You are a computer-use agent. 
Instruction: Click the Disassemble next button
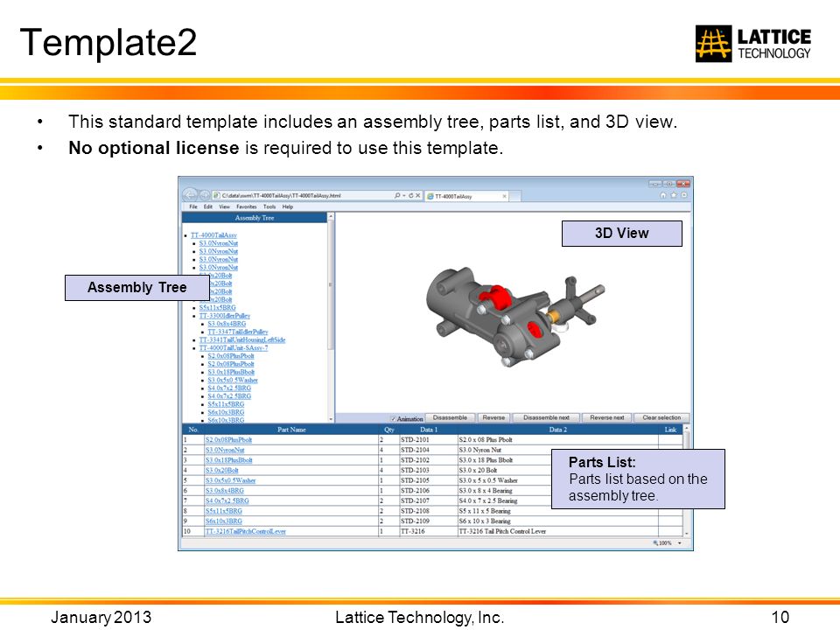(546, 418)
